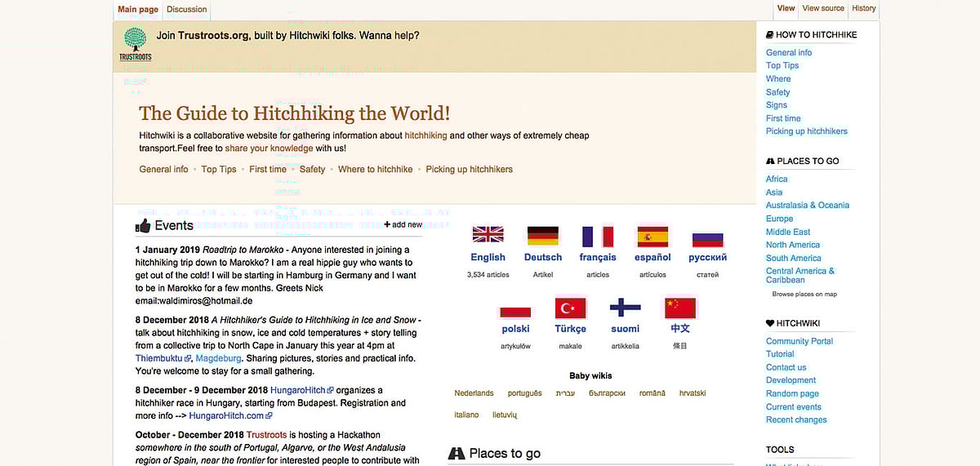
Task: Open Current events sidebar link
Action: (x=794, y=406)
